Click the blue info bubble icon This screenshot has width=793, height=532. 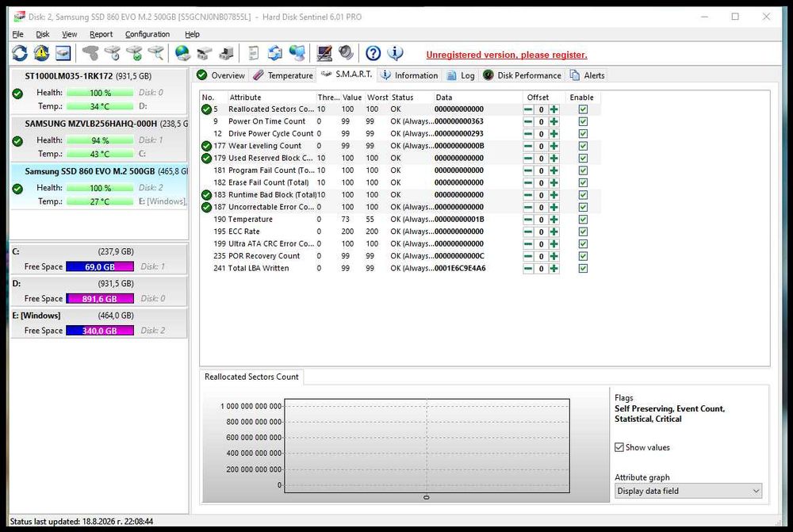[395, 53]
